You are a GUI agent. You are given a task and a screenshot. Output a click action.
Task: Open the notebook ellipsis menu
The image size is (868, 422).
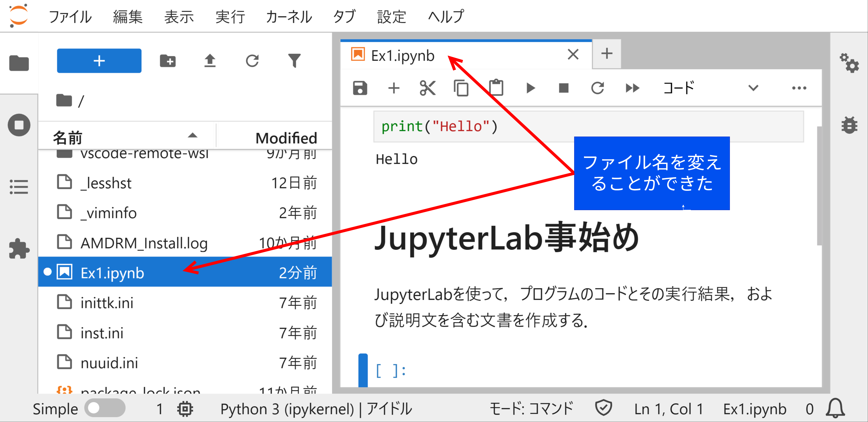800,88
